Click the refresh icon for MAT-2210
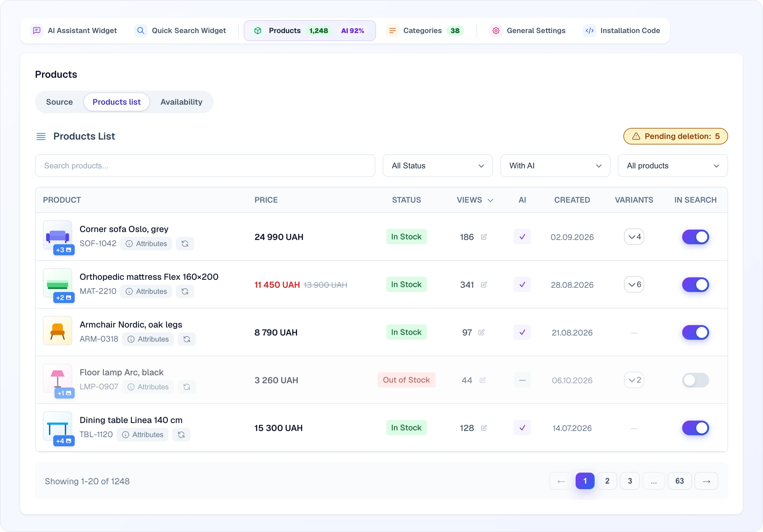This screenshot has width=763, height=532. coord(185,291)
